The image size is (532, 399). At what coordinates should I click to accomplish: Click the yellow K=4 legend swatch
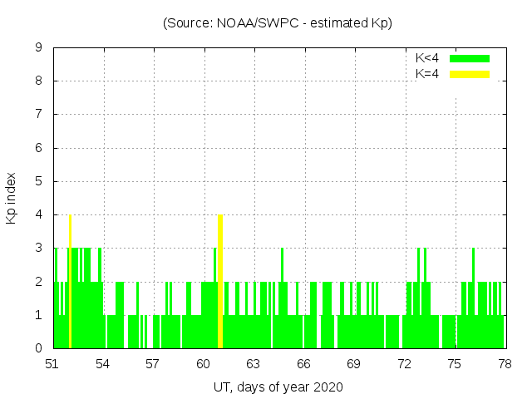(470, 74)
